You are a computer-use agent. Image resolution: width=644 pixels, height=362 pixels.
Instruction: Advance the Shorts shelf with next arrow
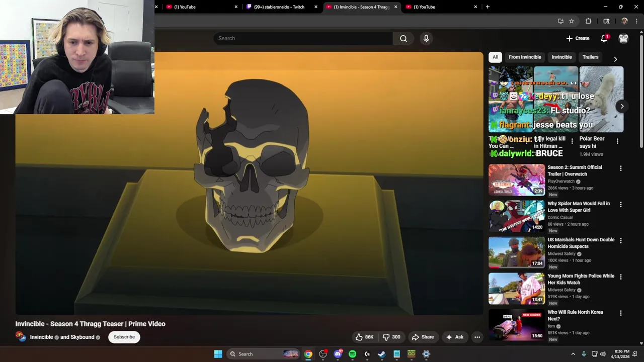point(622,106)
